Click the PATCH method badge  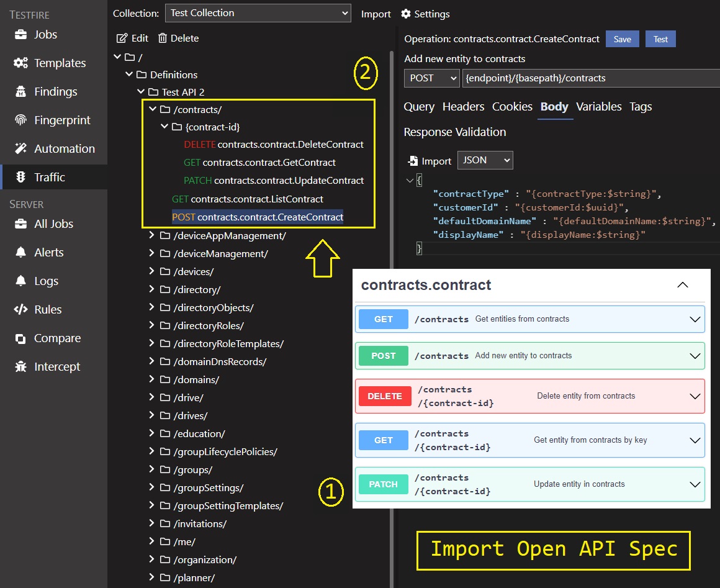384,484
